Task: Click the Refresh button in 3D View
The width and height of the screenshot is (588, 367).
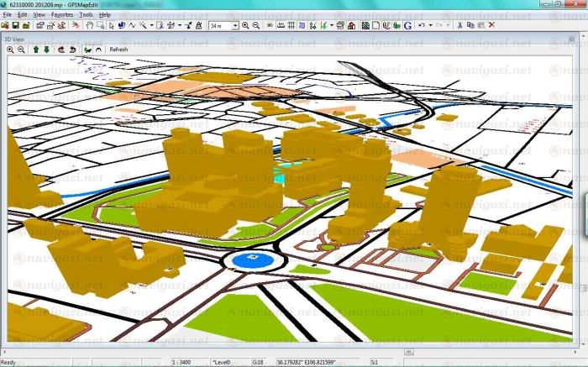Action: (x=118, y=50)
